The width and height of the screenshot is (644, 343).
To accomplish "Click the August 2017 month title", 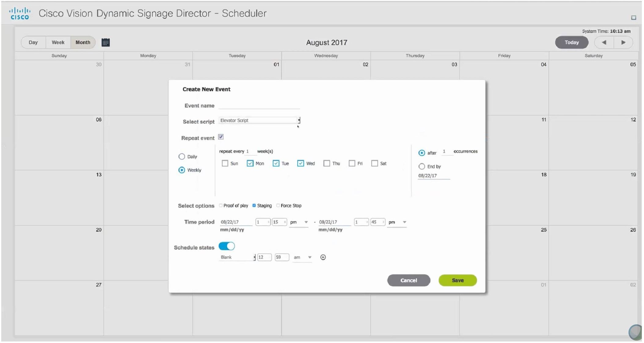I will click(x=326, y=42).
